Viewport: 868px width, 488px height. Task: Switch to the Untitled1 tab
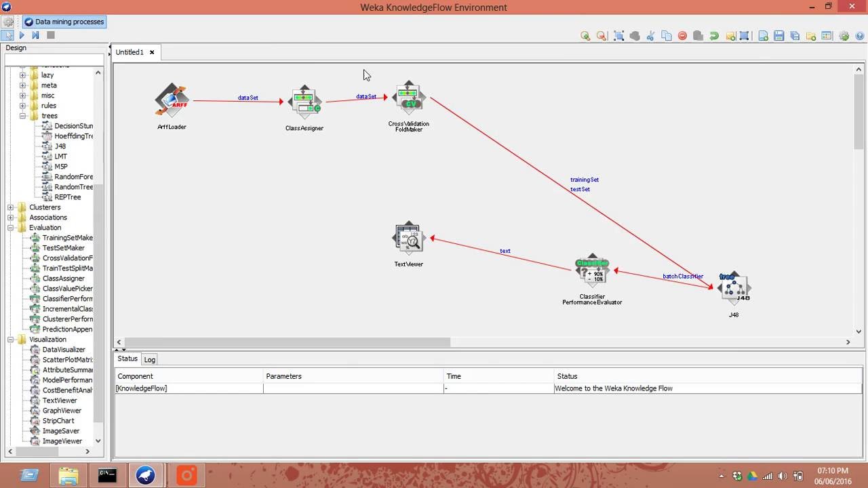[x=130, y=52]
